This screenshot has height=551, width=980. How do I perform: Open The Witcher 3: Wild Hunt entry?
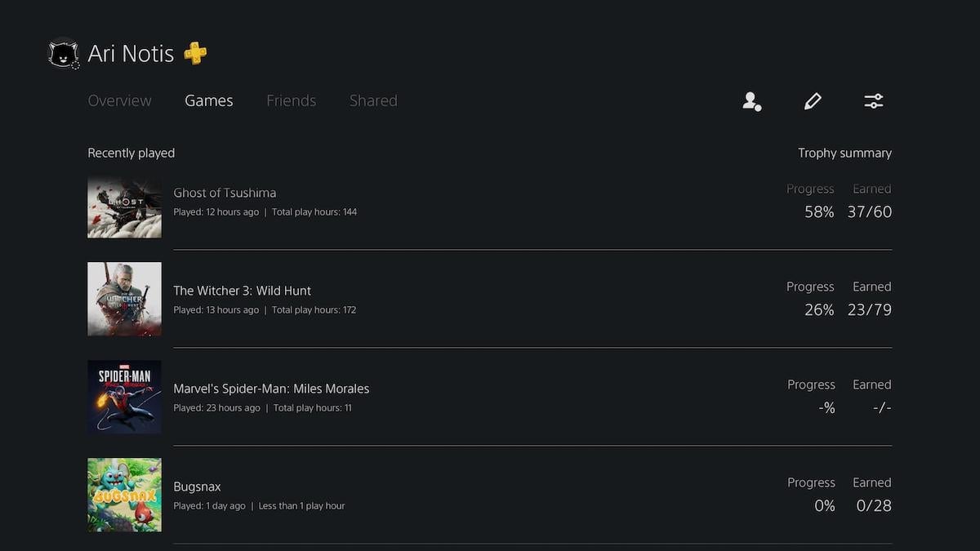pos(242,290)
